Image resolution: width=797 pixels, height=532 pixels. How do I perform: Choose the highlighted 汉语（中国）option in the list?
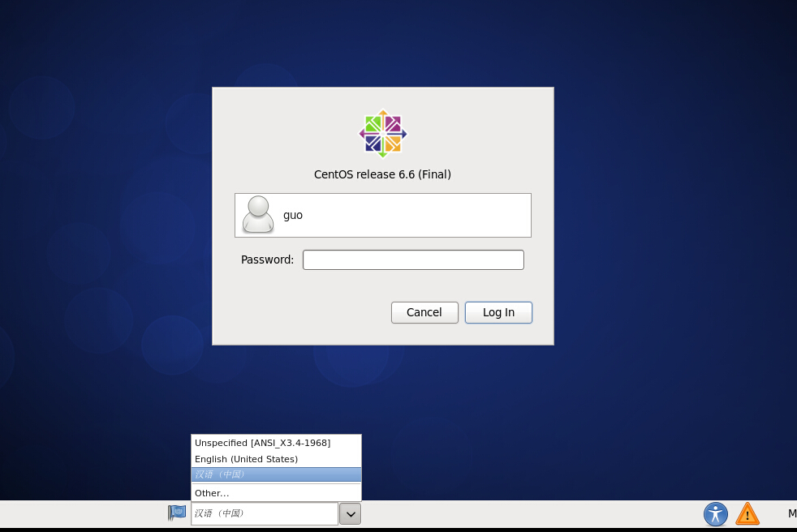pos(276,474)
